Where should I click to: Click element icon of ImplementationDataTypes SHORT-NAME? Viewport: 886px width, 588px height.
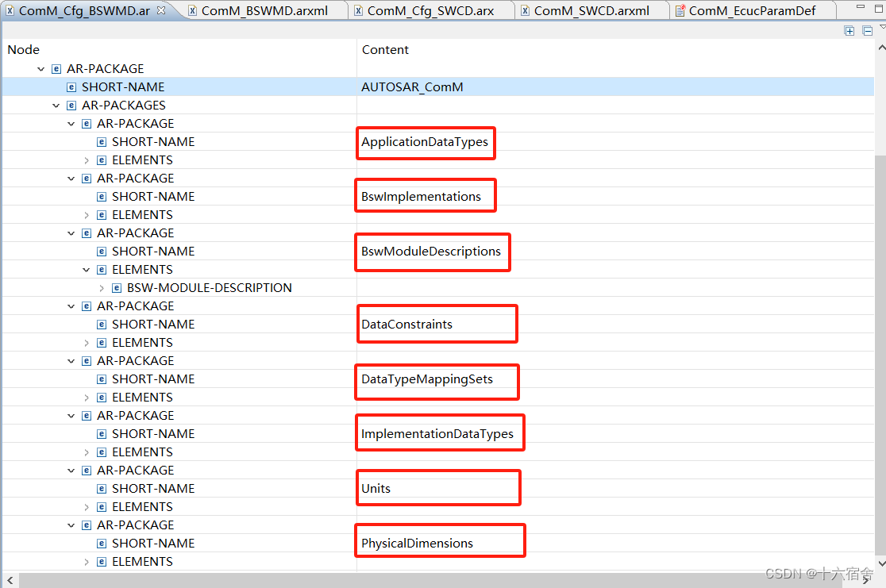pos(102,434)
